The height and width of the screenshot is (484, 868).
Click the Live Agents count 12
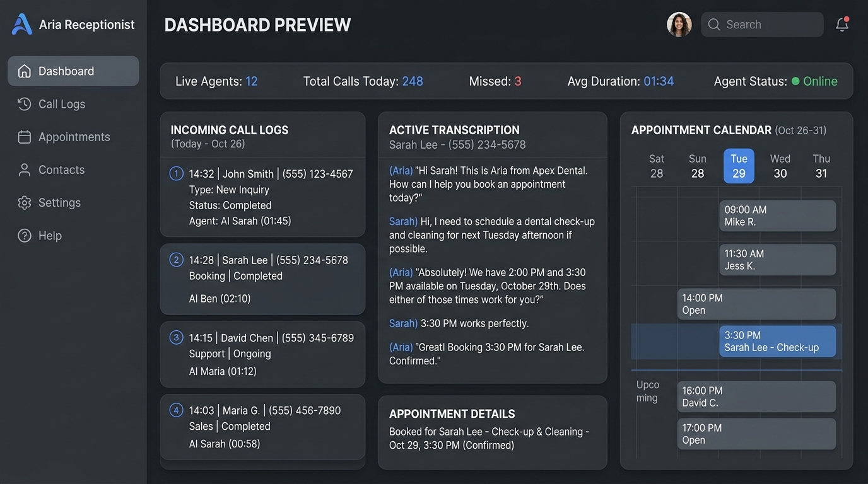252,81
